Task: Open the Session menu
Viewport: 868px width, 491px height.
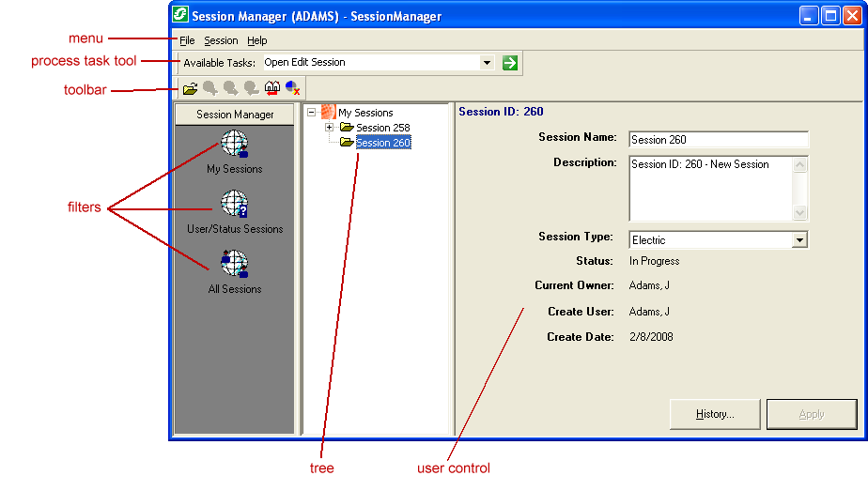Action: tap(221, 40)
